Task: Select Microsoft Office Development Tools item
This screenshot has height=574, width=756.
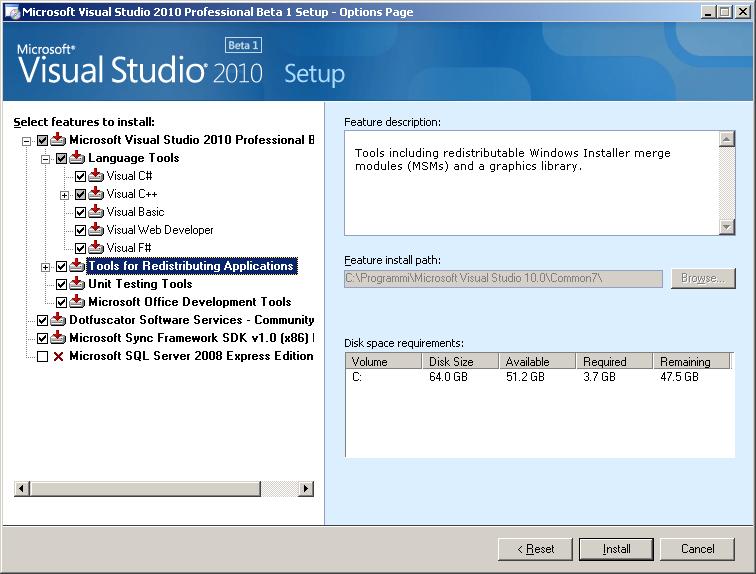Action: (x=189, y=302)
